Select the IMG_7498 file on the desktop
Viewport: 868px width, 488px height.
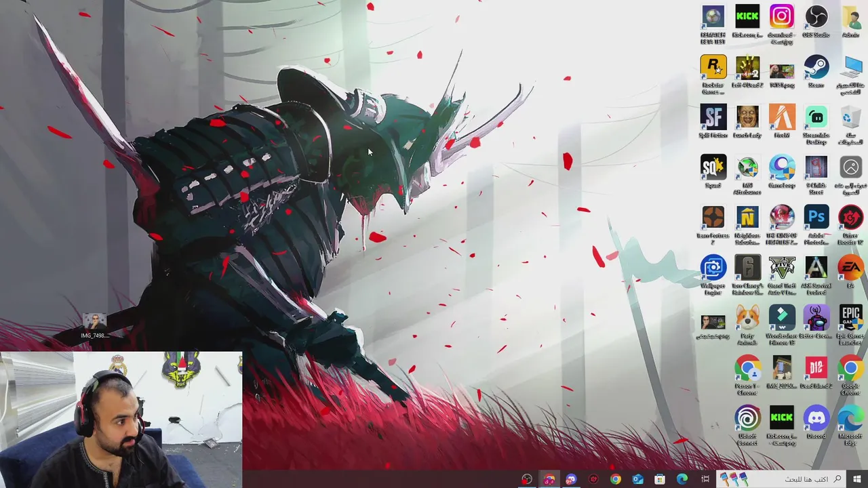94,326
